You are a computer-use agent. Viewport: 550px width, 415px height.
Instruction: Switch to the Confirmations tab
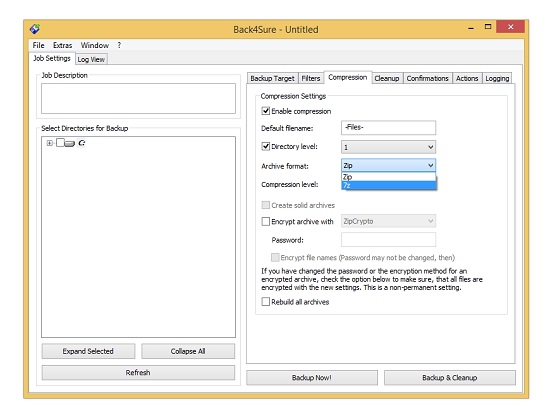coord(427,78)
